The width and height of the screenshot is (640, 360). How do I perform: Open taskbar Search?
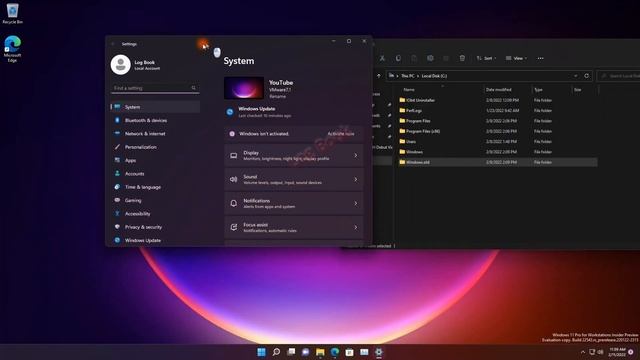[x=276, y=352]
